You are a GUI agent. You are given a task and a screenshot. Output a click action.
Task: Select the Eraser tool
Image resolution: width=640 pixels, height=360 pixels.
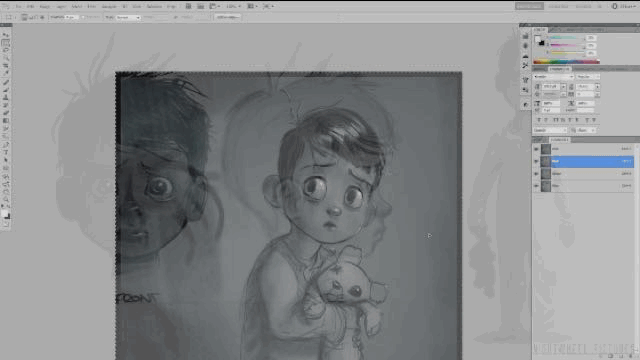(6, 113)
